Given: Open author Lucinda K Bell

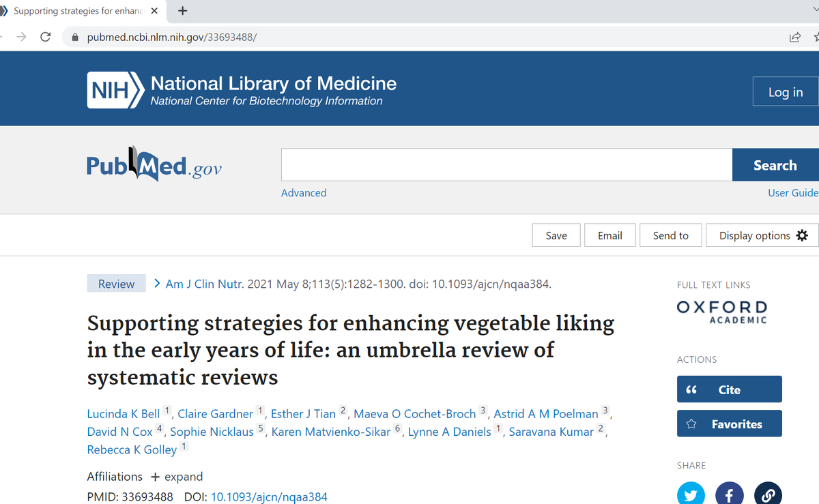Looking at the screenshot, I should (124, 414).
